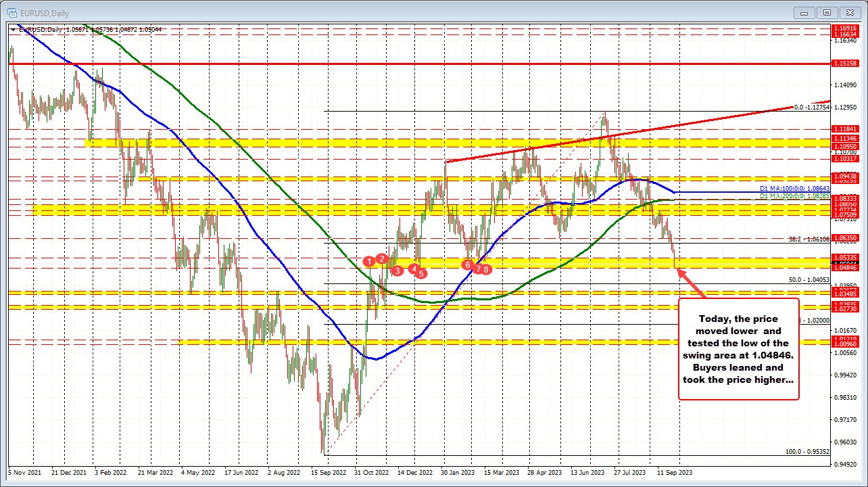Minimize the EURUSD chart window
Image resolution: width=868 pixels, height=487 pixels.
pyautogui.click(x=804, y=12)
